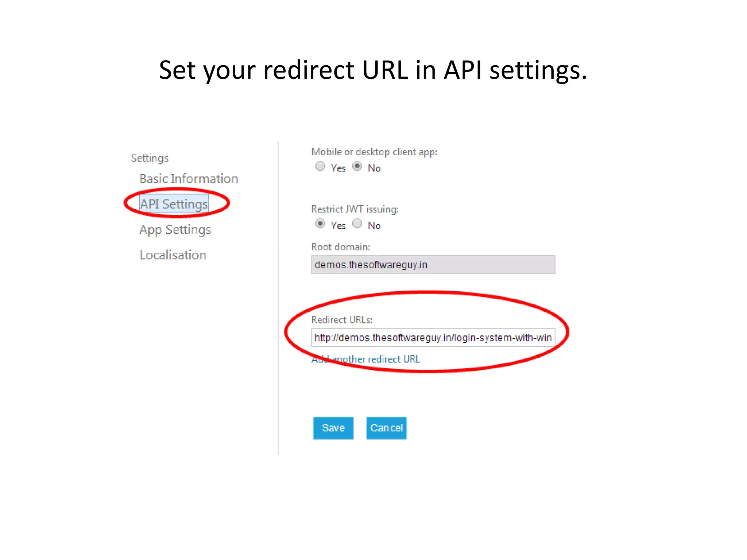The height and width of the screenshot is (560, 747).
Task: Click the Settings sidebar heading
Action: pyautogui.click(x=150, y=158)
